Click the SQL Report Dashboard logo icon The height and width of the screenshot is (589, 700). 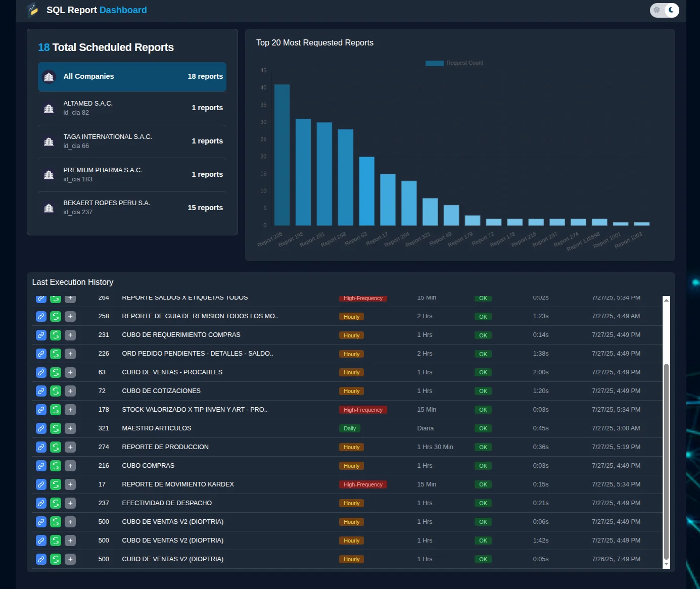point(33,10)
